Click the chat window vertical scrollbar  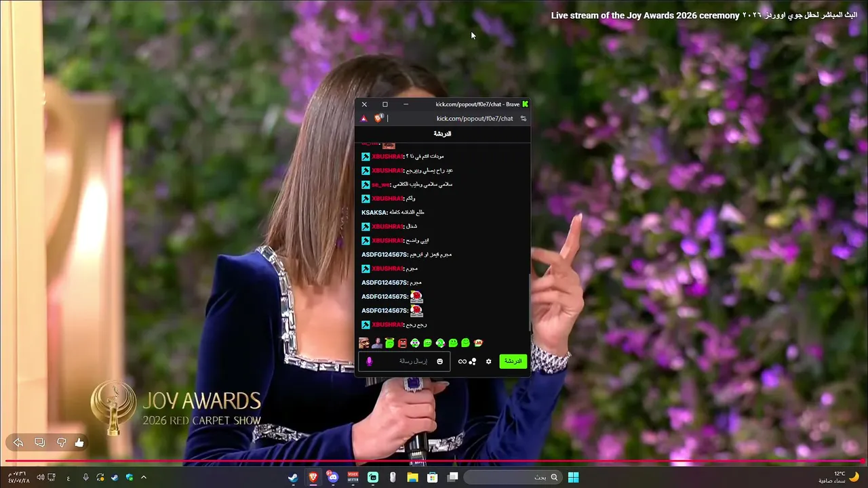529,302
